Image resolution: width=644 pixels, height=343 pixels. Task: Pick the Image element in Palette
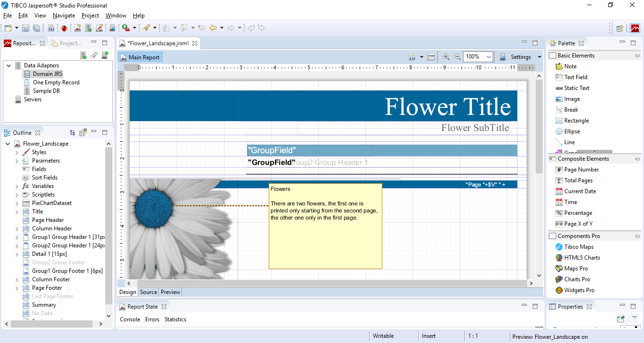567,99
